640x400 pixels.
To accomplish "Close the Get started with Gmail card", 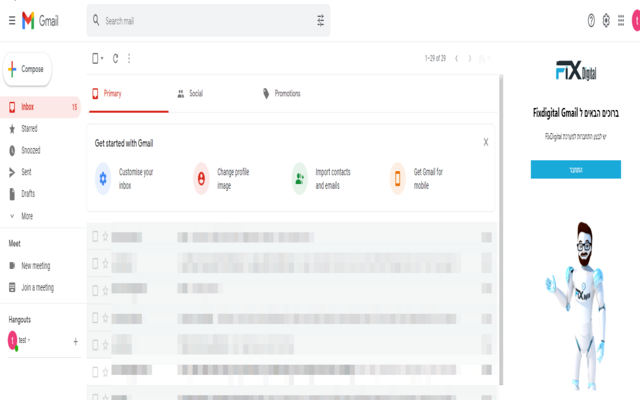I will [486, 142].
